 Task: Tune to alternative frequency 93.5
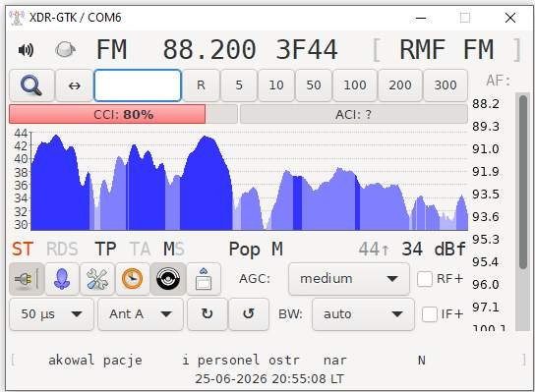pos(486,195)
